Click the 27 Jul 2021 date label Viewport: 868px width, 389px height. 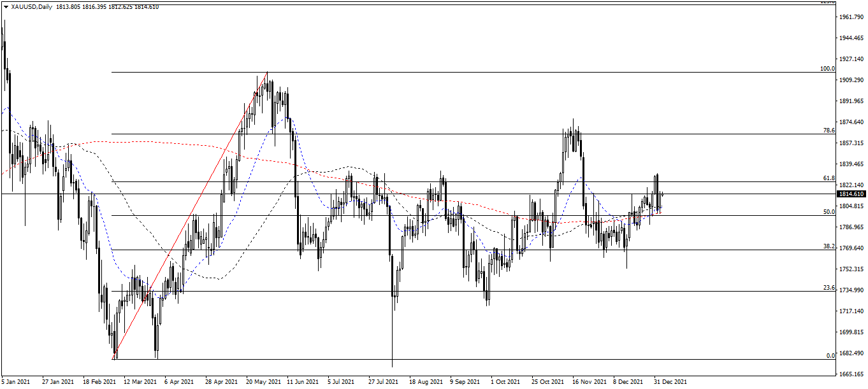(x=384, y=382)
